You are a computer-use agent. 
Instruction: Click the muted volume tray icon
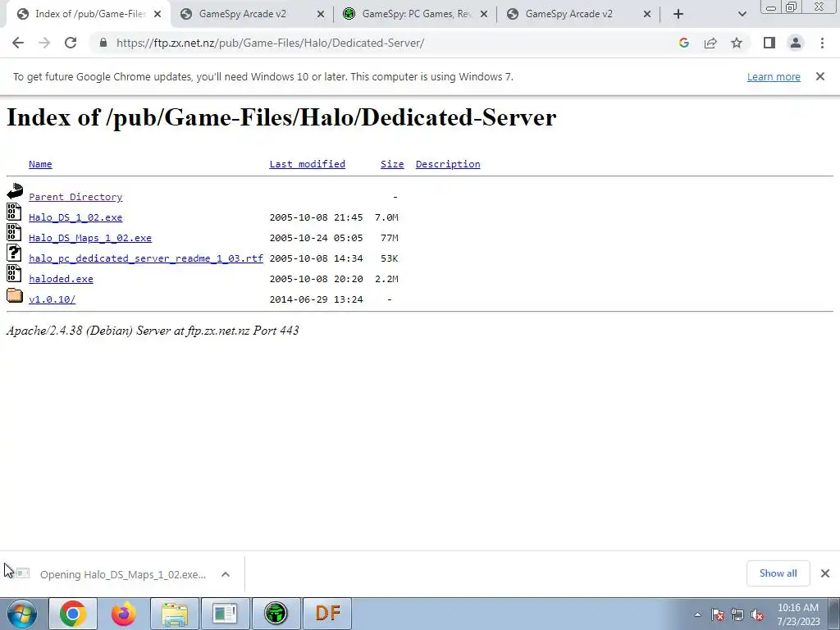pos(757,615)
